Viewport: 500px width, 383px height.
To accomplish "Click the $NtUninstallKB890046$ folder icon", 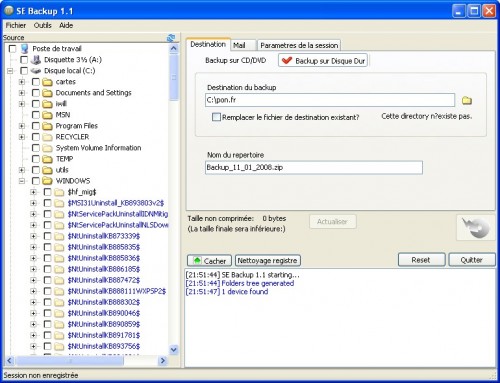I will 59,313.
